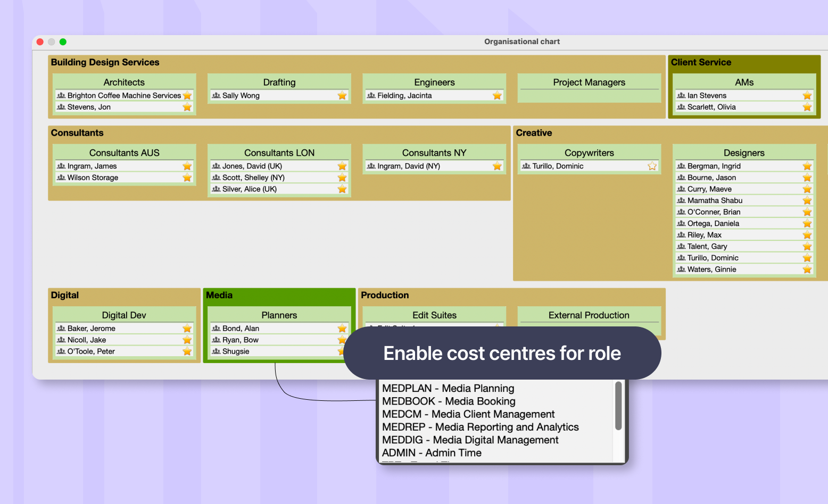Select the Planners role header
The width and height of the screenshot is (828, 504).
point(279,315)
